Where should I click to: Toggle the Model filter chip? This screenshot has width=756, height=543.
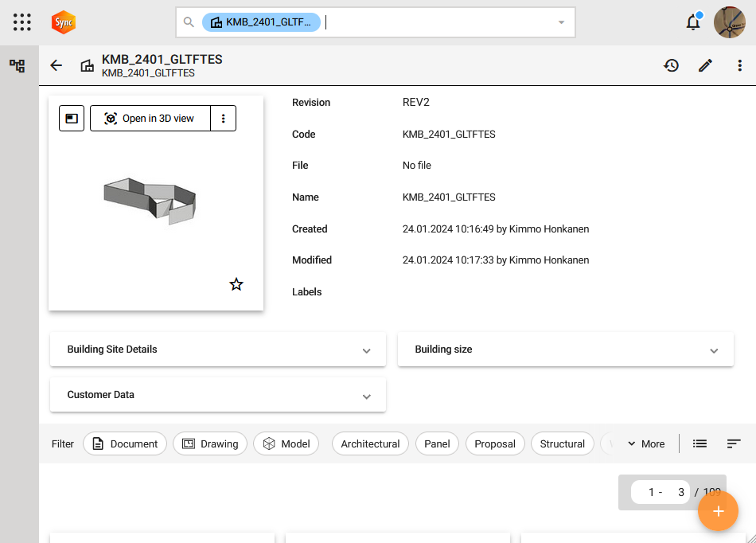[286, 444]
